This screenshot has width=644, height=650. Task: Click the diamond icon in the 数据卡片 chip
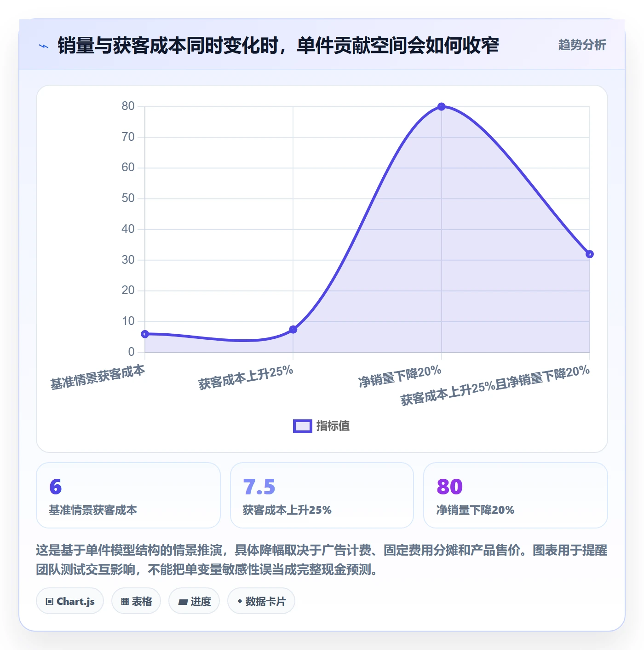point(240,601)
